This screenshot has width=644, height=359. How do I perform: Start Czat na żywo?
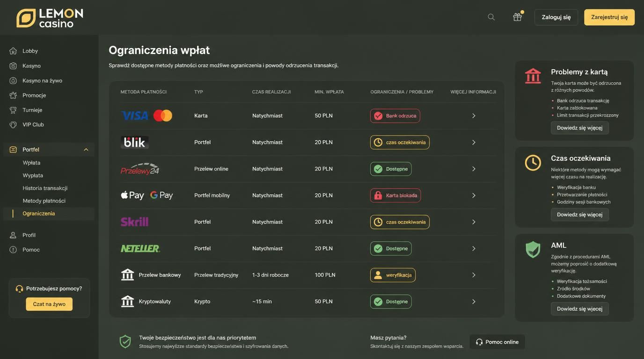point(49,304)
